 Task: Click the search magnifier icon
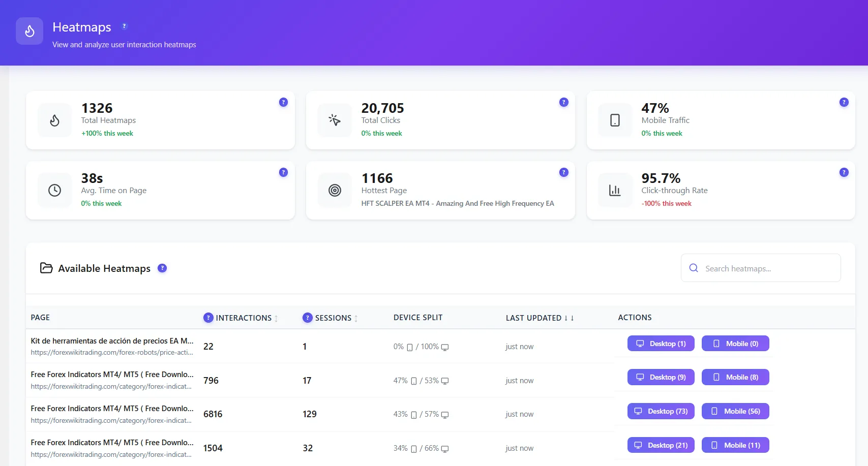[694, 268]
